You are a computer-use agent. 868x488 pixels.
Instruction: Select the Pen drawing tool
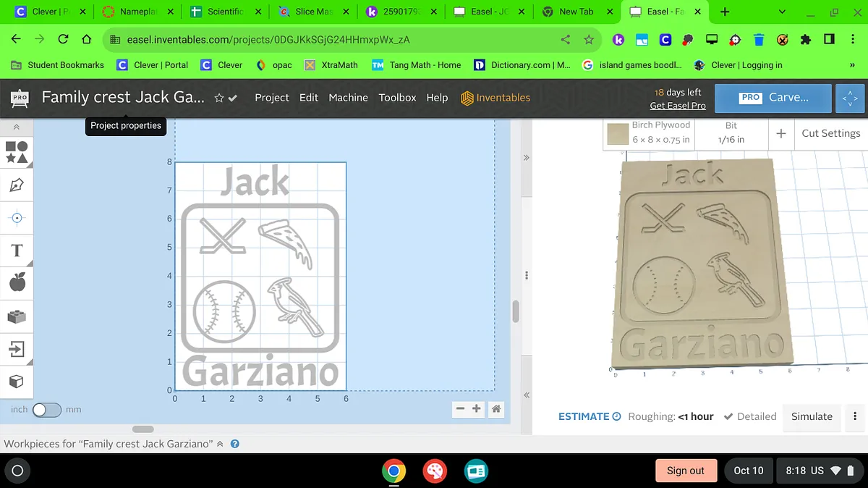point(17,185)
